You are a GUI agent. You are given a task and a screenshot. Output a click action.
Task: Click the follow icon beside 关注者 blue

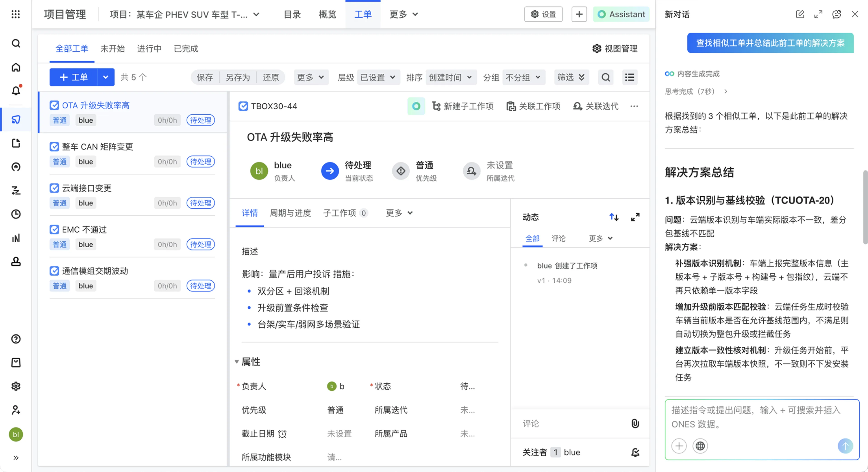pyautogui.click(x=635, y=452)
